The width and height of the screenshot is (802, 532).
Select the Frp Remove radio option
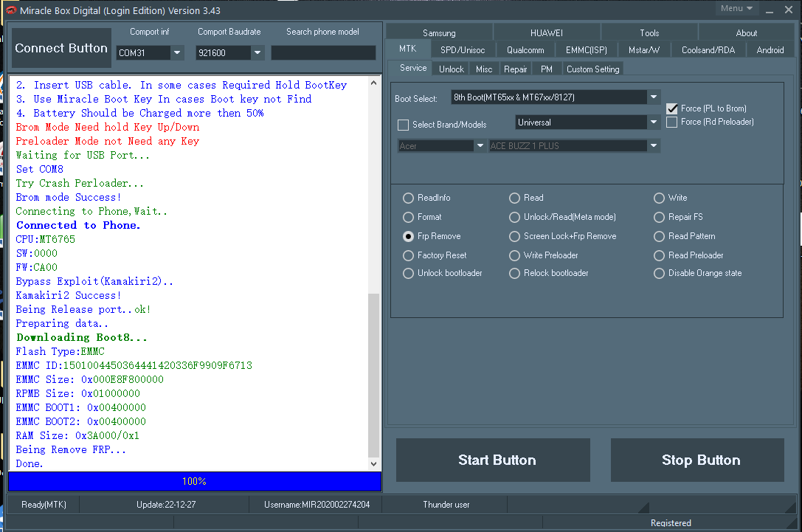(x=408, y=236)
